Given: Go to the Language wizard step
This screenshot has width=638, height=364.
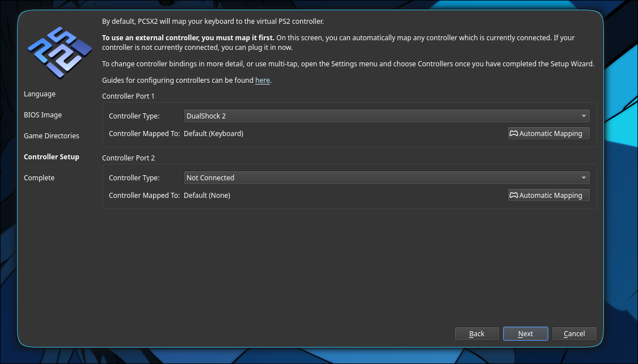Looking at the screenshot, I should (x=40, y=94).
